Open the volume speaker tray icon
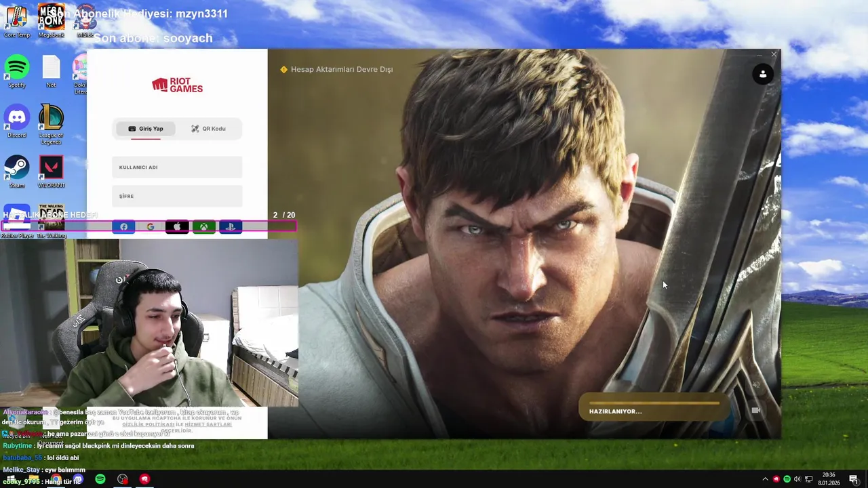The image size is (868, 488). tap(797, 479)
